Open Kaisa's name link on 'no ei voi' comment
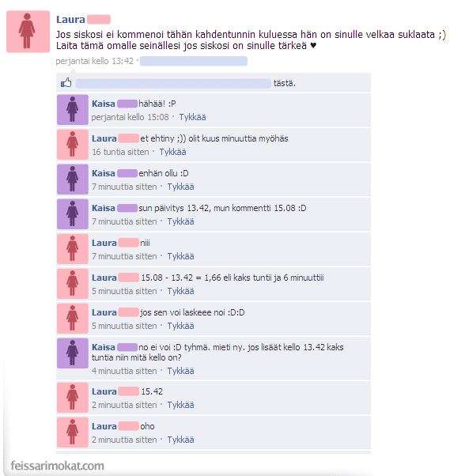The image size is (465, 476). pos(104,347)
